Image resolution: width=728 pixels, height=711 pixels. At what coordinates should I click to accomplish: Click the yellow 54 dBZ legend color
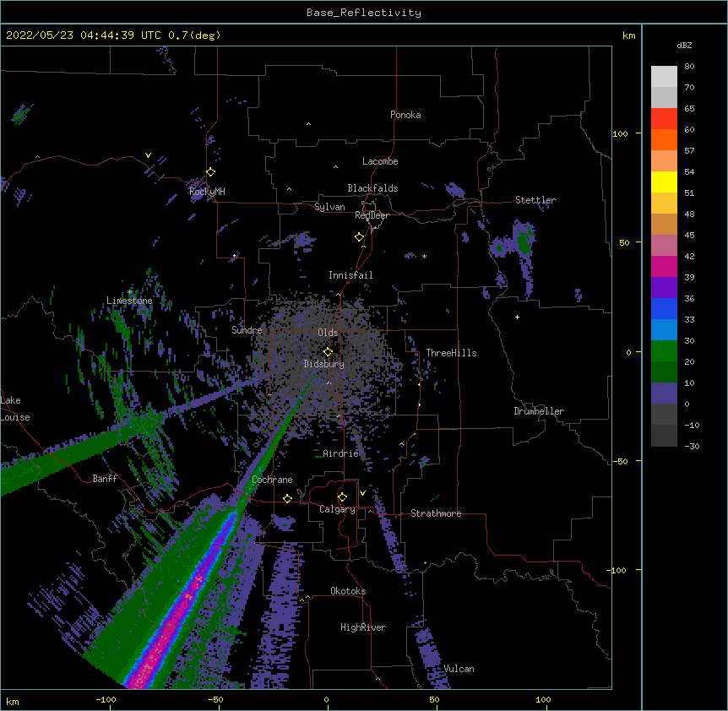tap(664, 182)
